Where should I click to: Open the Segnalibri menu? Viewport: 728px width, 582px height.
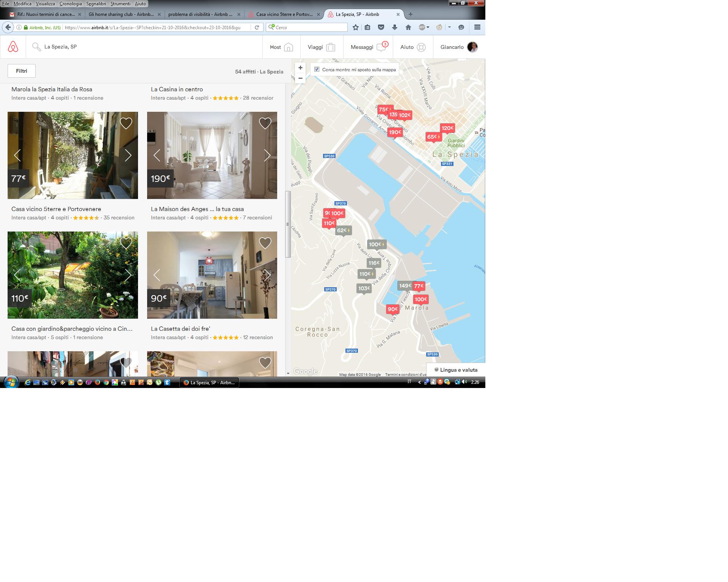(96, 3)
